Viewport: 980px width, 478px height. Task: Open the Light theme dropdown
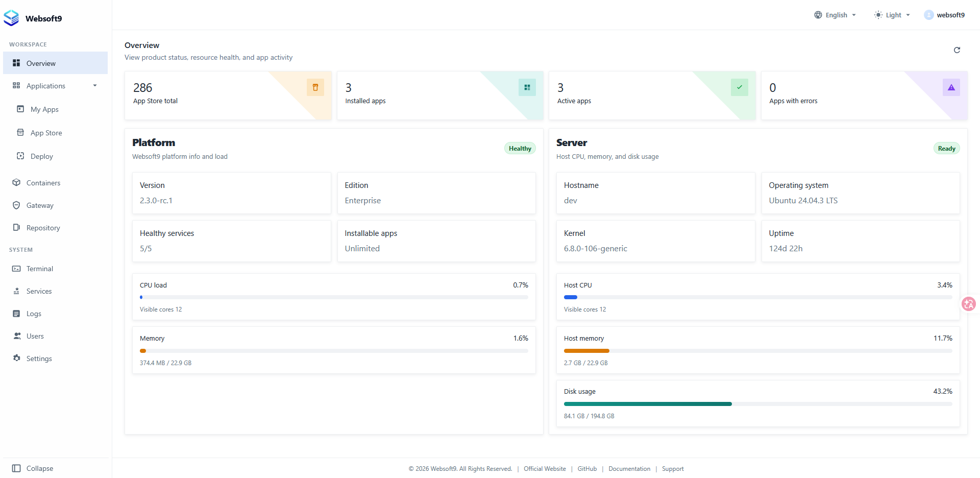point(892,15)
